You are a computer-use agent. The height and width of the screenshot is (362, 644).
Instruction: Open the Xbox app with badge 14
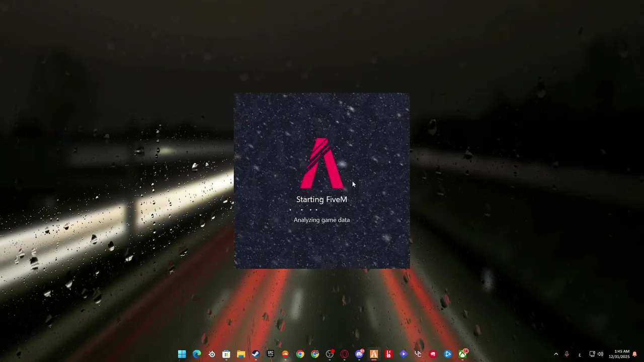462,354
